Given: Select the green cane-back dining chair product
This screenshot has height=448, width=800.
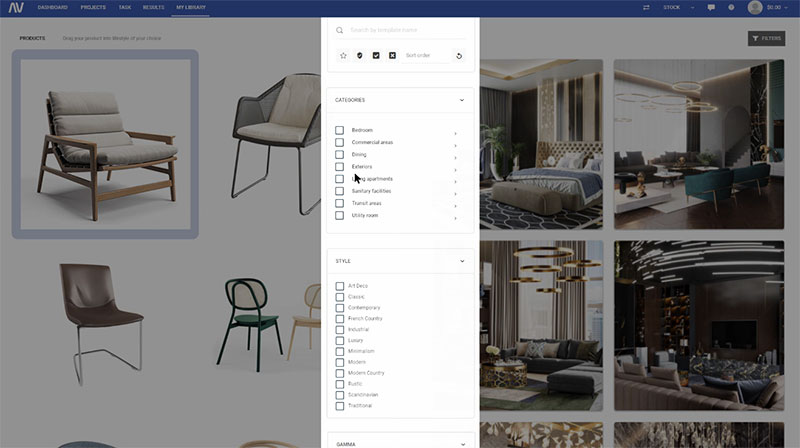Looking at the screenshot, I should pyautogui.click(x=249, y=325).
